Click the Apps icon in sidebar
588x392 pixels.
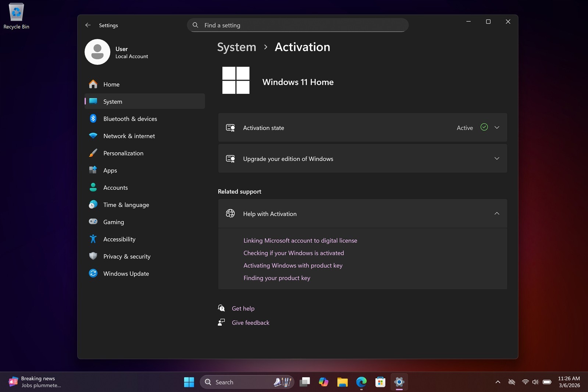[93, 170]
